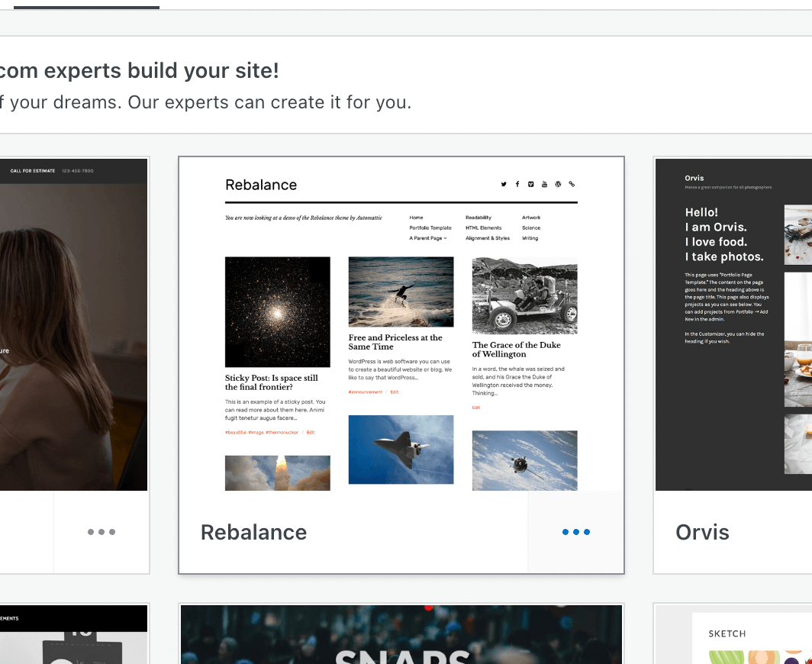Click the star cluster space image thumbnail
Viewport: 812px width, 664px height.
(x=278, y=311)
